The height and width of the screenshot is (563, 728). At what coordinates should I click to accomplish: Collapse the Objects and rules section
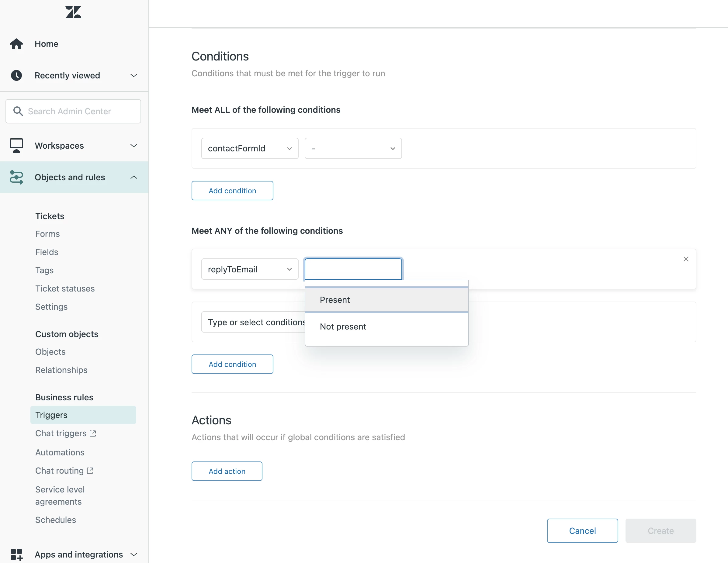click(x=134, y=177)
